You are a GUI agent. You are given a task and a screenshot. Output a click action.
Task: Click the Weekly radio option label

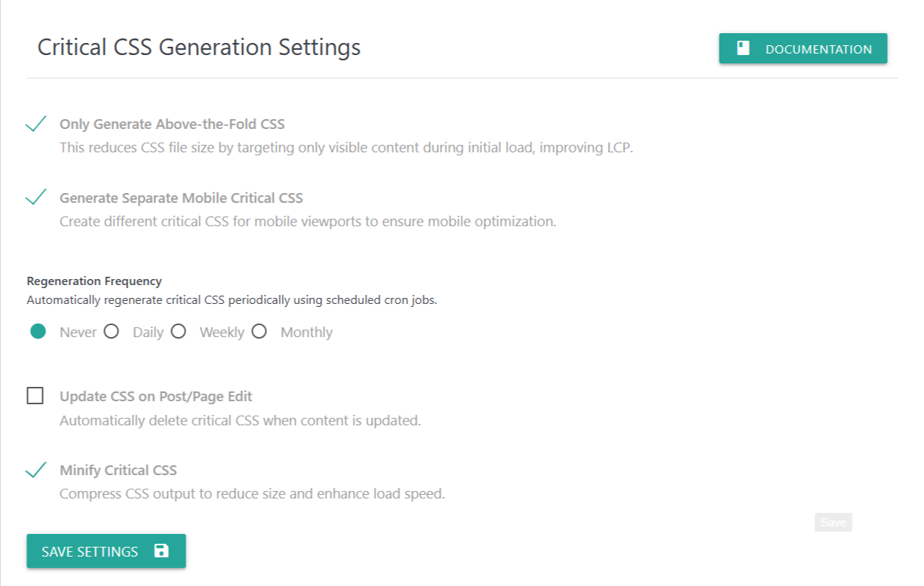point(221,333)
